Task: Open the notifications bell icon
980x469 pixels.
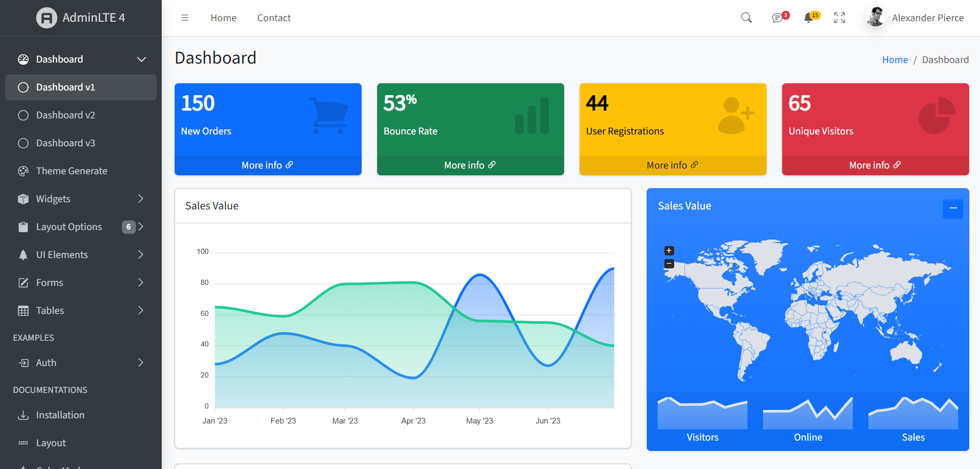Action: click(x=809, y=18)
